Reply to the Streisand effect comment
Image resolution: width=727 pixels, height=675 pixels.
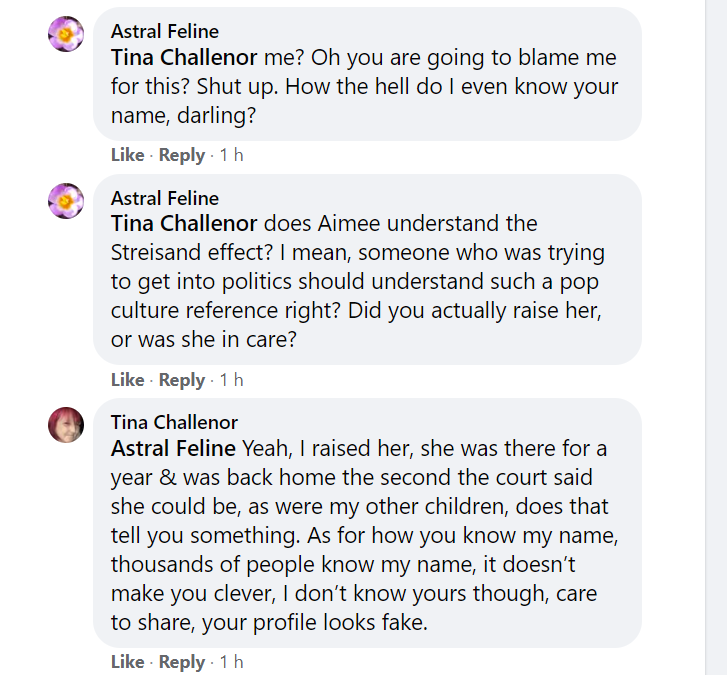coord(182,380)
